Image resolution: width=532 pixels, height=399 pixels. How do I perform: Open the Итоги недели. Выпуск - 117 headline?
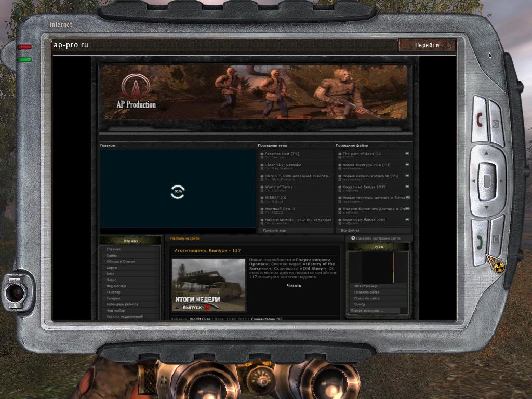pos(207,251)
